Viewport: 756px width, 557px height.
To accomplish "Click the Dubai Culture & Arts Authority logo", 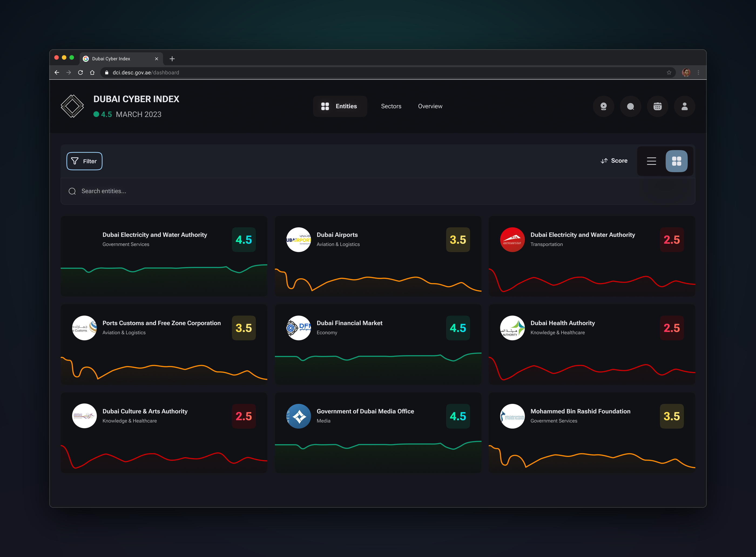I will [84, 416].
